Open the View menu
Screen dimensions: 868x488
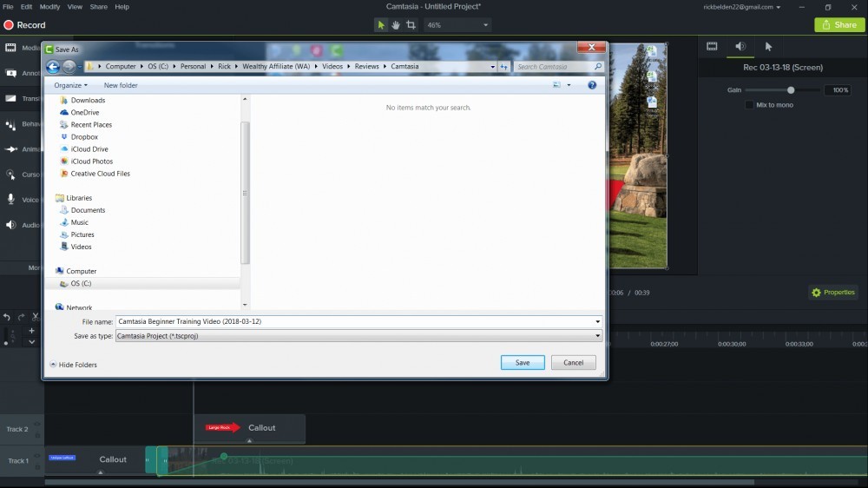[x=75, y=7]
